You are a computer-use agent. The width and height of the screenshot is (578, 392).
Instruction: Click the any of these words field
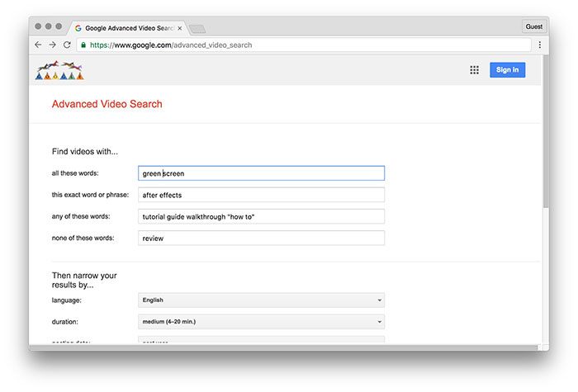point(261,216)
